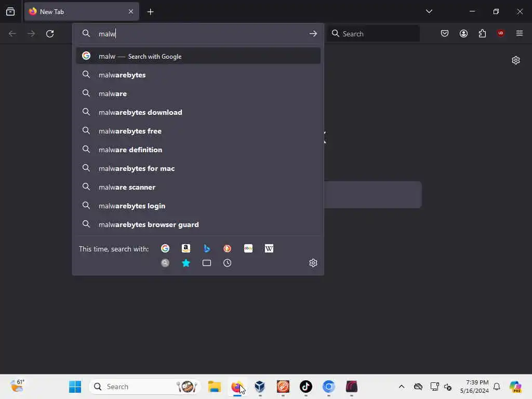532x399 pixels.
Task: Open the Firefox account icon
Action: pos(463,33)
